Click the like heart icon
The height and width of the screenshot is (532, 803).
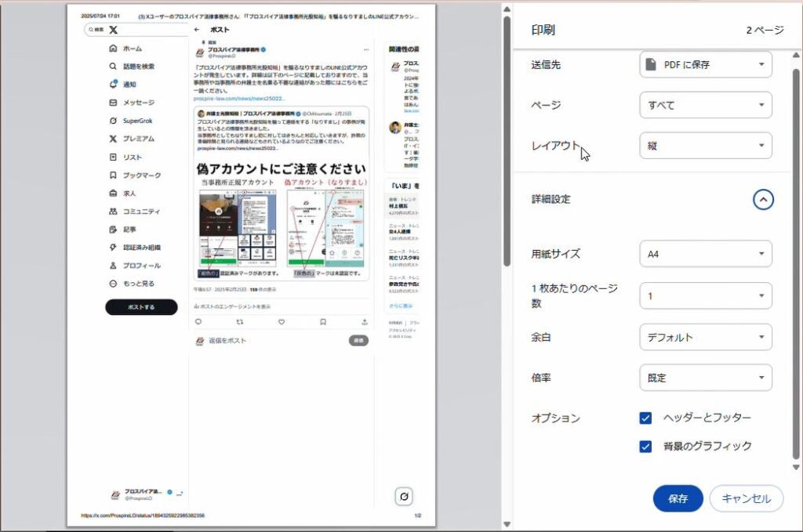(x=282, y=322)
